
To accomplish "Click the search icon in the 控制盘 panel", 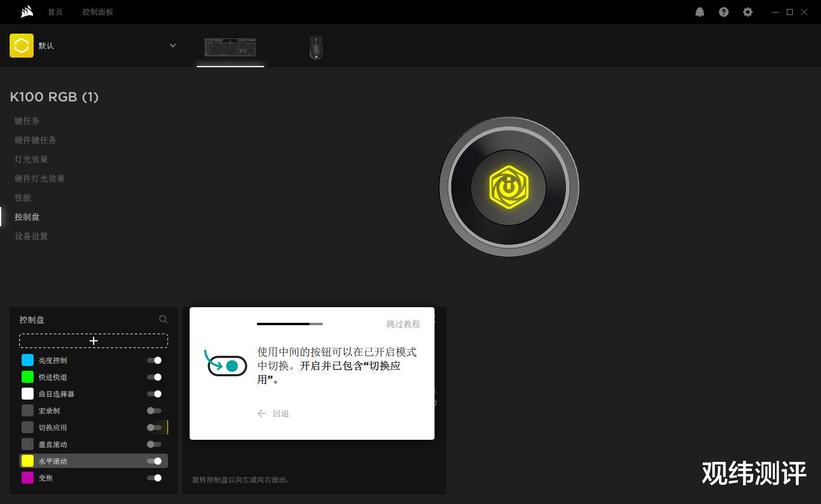I will [x=163, y=319].
